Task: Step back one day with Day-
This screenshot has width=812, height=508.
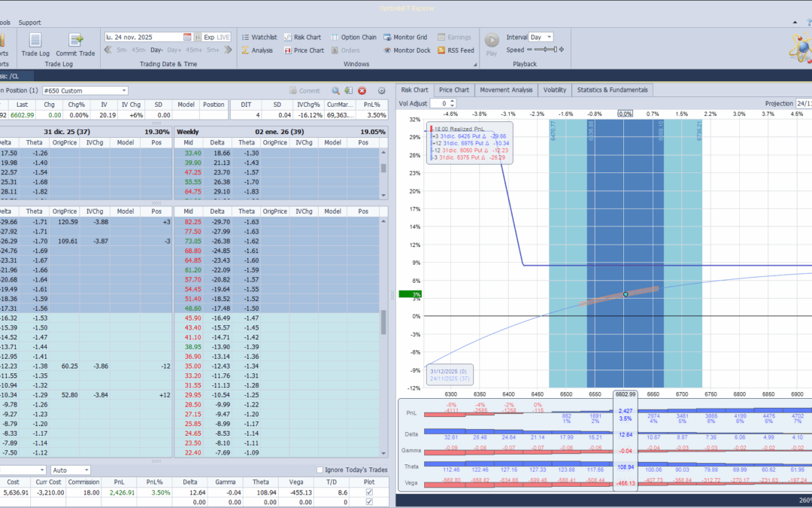Action: (x=157, y=50)
